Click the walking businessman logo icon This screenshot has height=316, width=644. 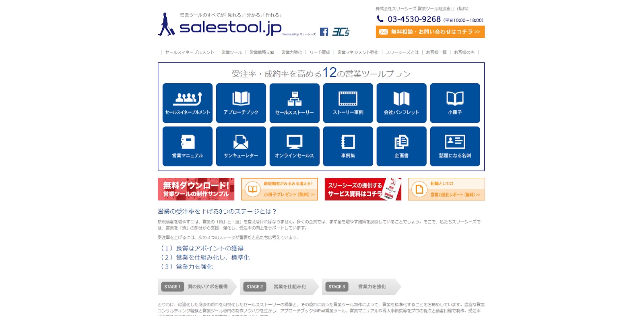(166, 24)
